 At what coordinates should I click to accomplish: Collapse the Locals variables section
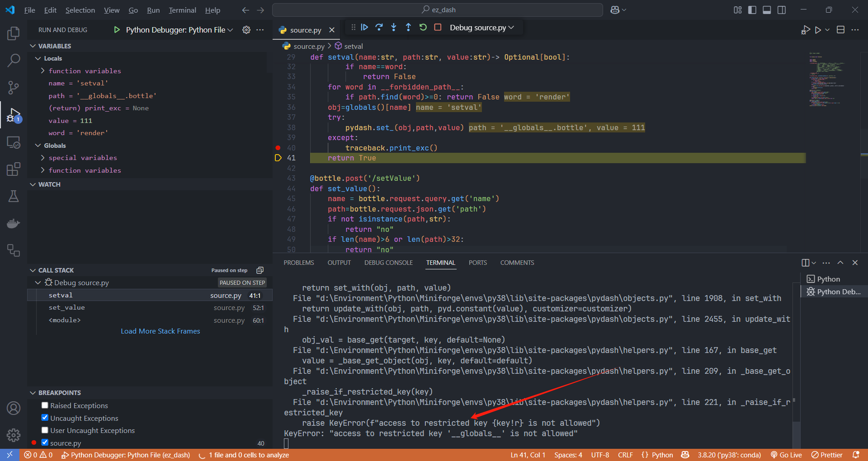coord(38,58)
